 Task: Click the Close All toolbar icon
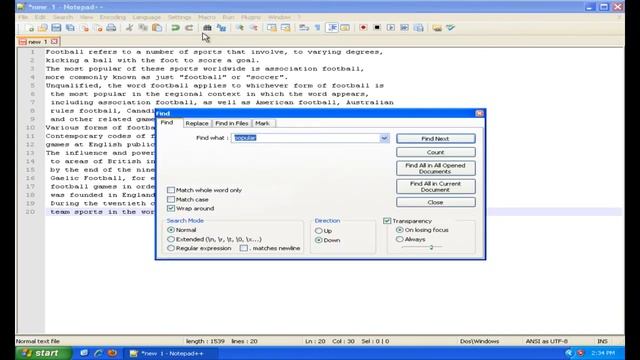[x=98, y=28]
